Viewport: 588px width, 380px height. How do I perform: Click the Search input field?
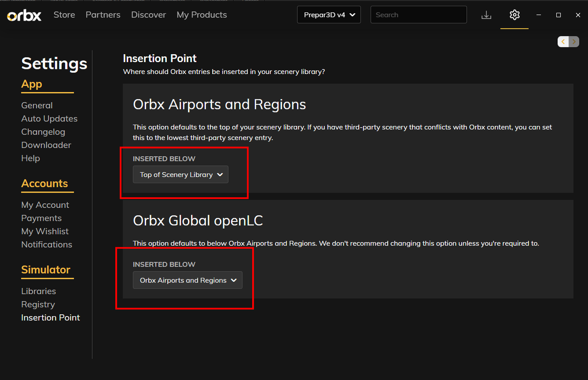418,15
